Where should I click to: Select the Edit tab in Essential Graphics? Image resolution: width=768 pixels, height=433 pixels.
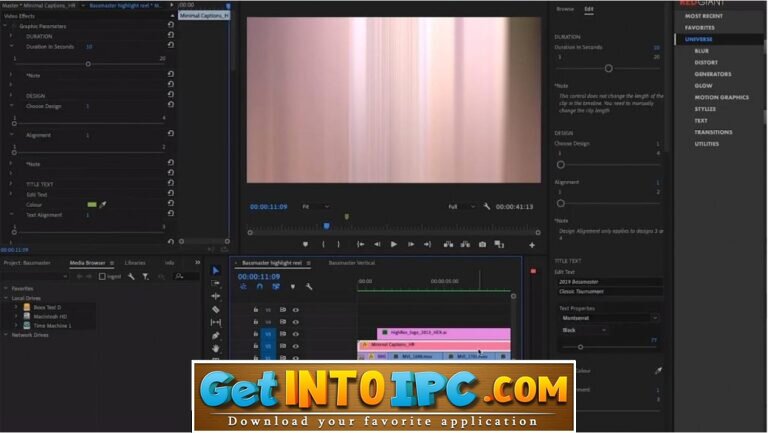click(589, 9)
